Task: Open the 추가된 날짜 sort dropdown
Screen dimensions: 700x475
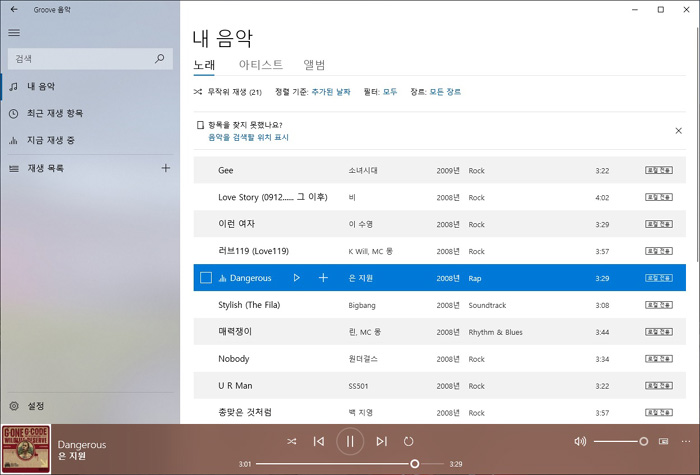Action: pyautogui.click(x=331, y=92)
